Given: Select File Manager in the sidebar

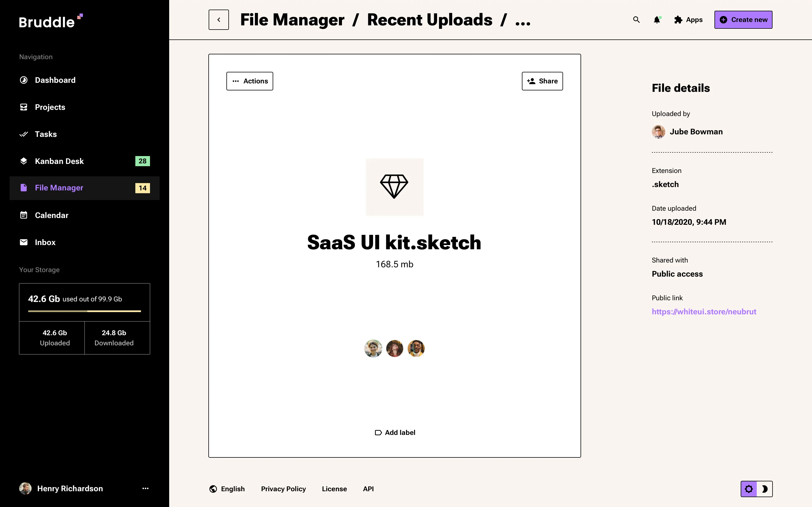Looking at the screenshot, I should [59, 187].
